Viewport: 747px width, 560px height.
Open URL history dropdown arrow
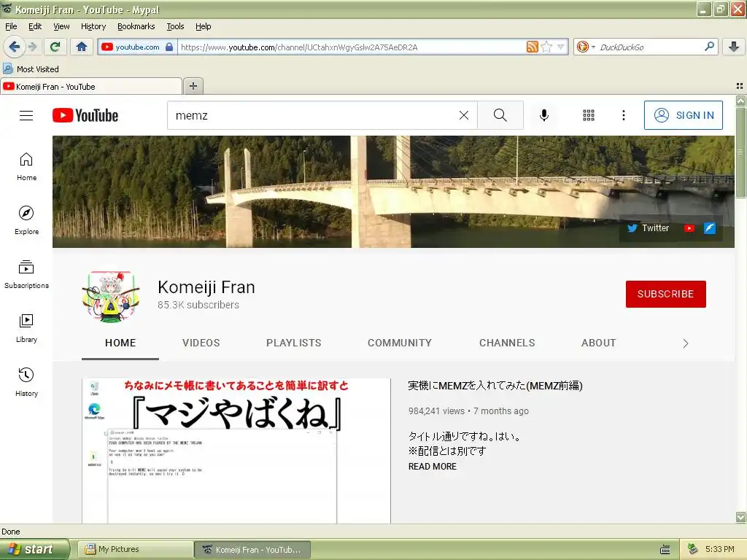561,47
